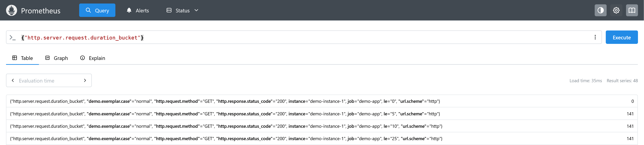The image size is (644, 145).
Task: Open the documentation book icon
Action: tap(632, 10)
